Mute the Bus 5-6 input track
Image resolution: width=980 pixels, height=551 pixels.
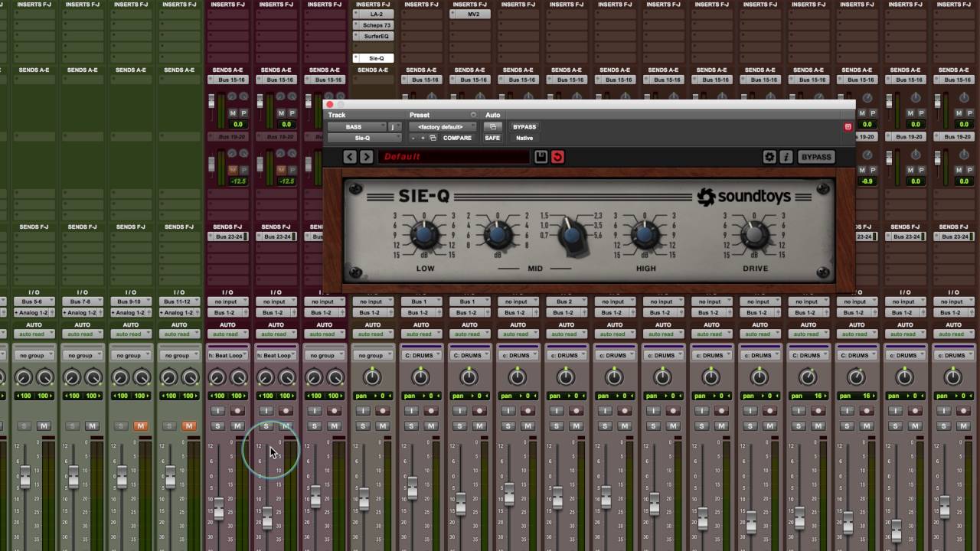(x=44, y=425)
